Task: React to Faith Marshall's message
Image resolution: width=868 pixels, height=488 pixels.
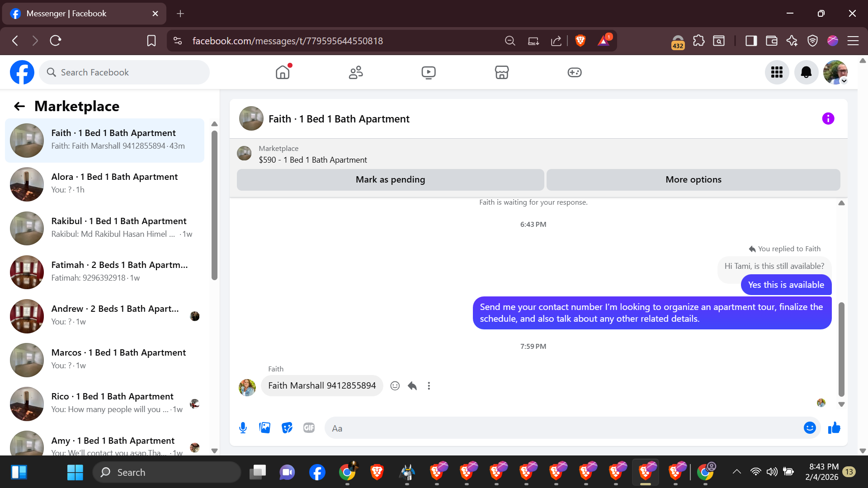Action: click(395, 386)
